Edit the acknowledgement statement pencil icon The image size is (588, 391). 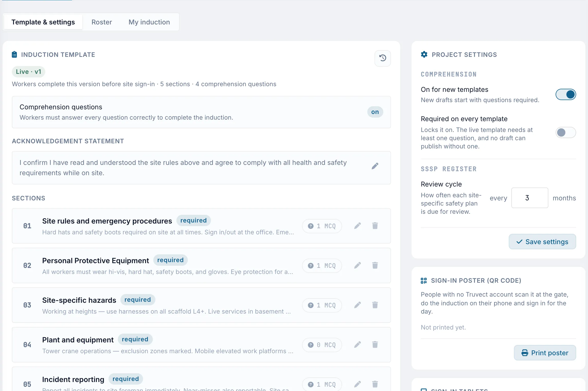375,166
